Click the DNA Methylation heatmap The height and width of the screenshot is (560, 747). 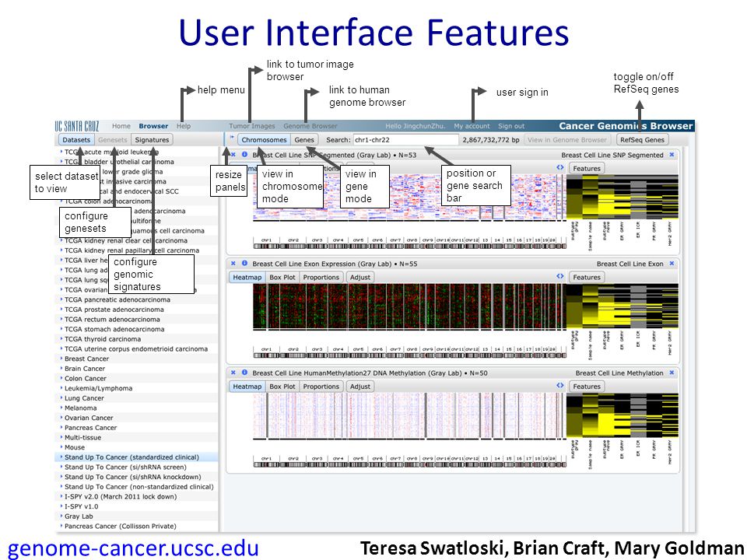coord(409,415)
